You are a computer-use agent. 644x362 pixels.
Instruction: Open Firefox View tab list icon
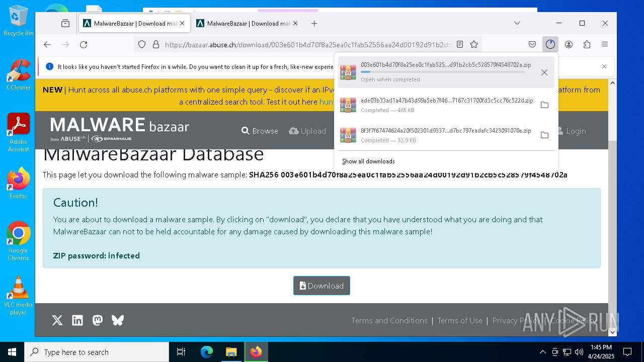tap(65, 23)
